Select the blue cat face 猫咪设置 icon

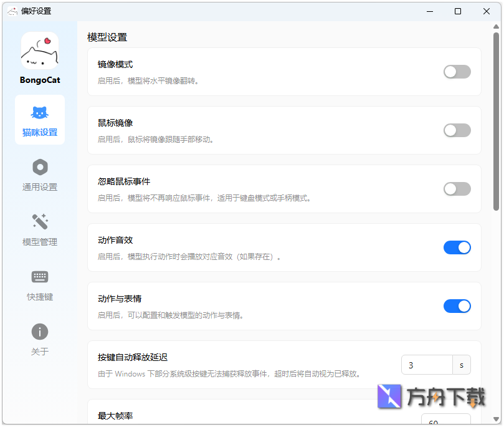tap(39, 113)
